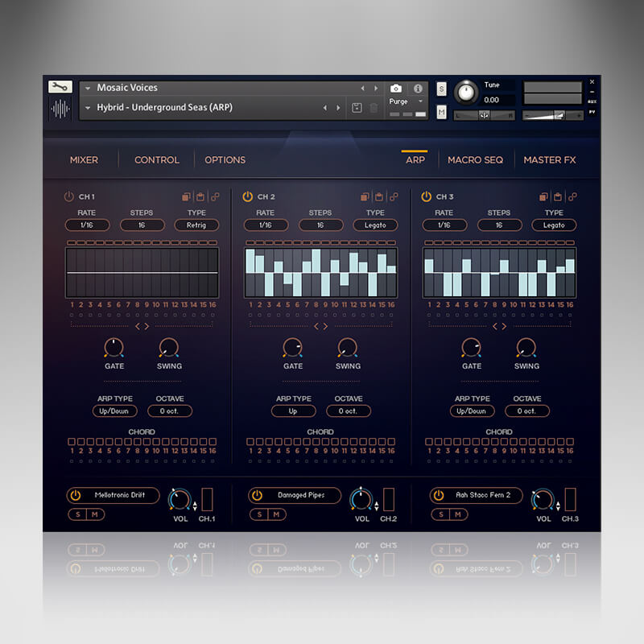Toggle the CH 1 power button

point(69,196)
